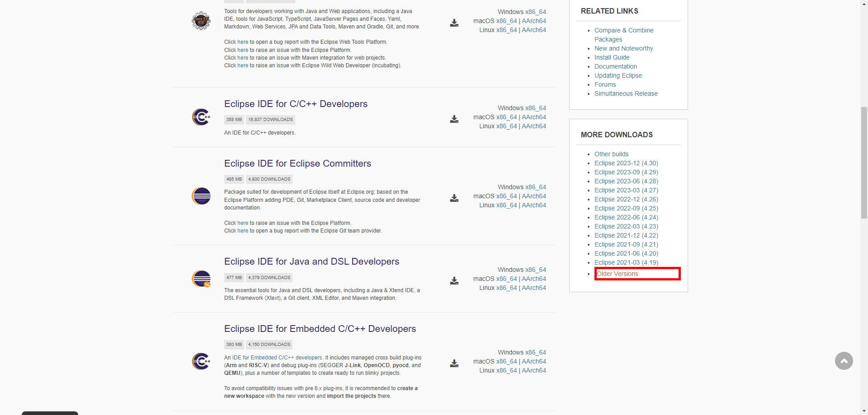Open the Simultaneous Release page

click(x=626, y=93)
